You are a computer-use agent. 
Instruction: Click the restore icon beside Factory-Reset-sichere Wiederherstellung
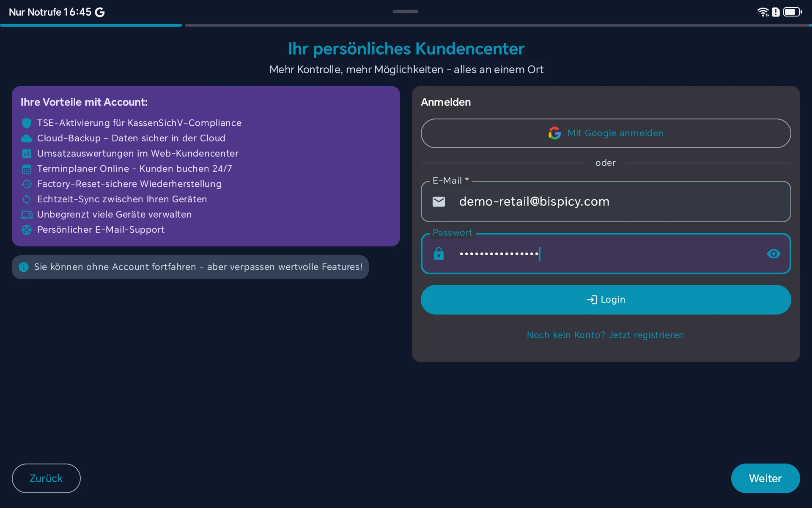27,184
